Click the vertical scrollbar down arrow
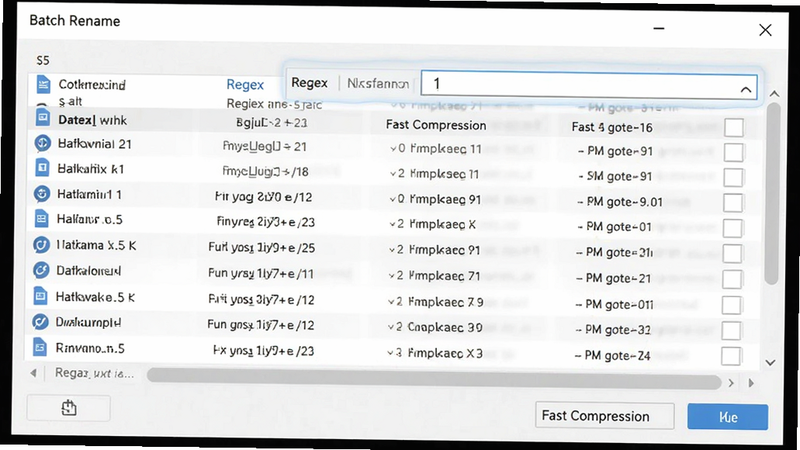The image size is (800, 450). (x=770, y=363)
